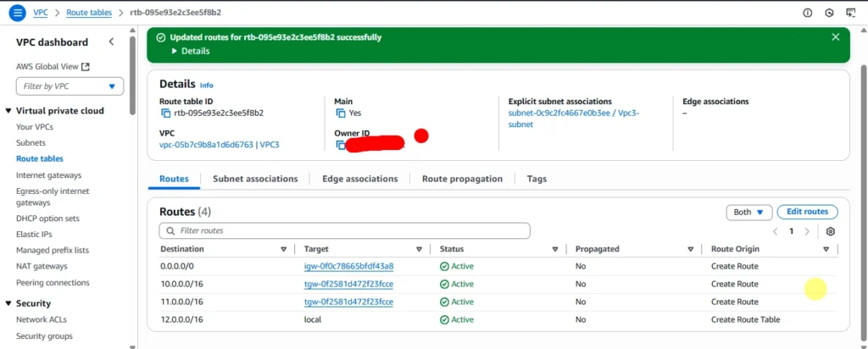Switch to Route propagation tab

point(462,179)
